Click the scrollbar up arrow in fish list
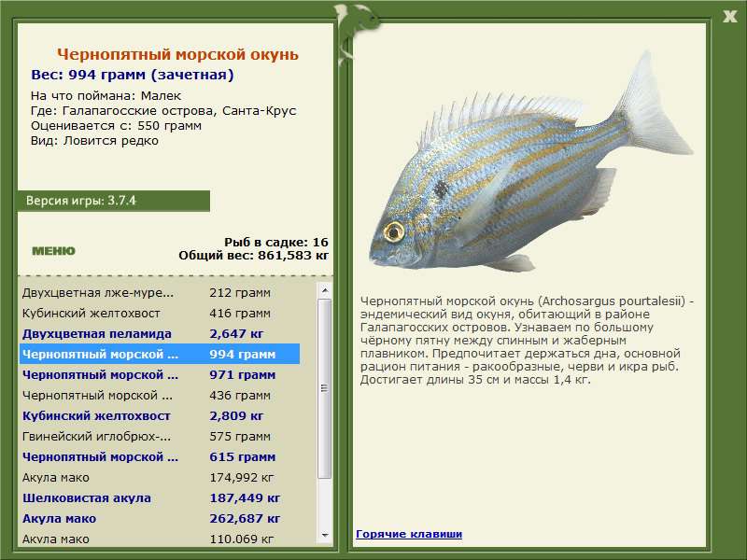Screen dimensions: 747x560 325,290
